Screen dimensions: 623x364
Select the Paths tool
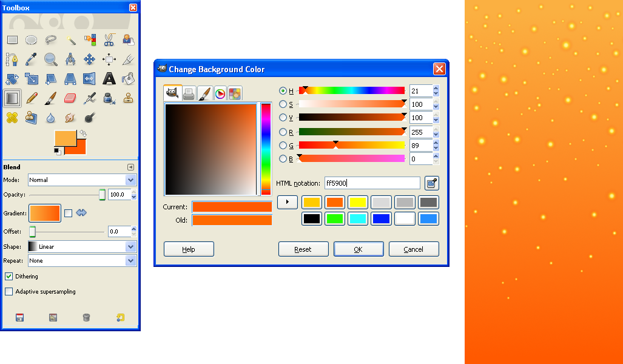[x=12, y=59]
